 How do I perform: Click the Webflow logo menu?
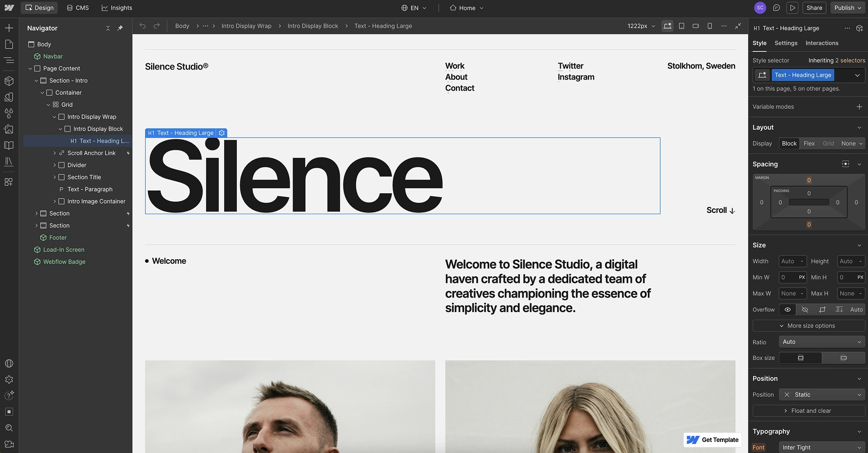pos(9,8)
